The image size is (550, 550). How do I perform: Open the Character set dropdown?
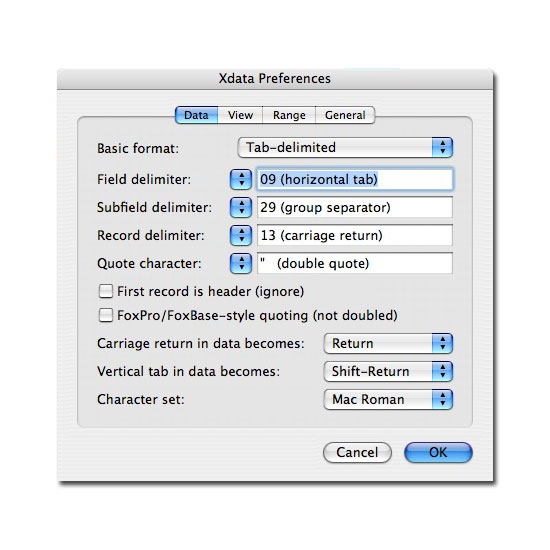point(388,400)
